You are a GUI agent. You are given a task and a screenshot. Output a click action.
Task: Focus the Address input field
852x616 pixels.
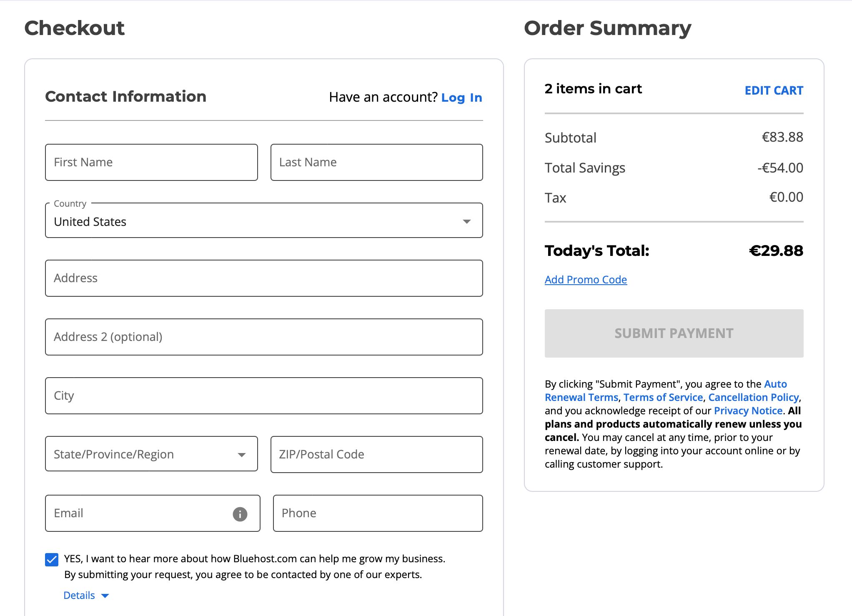tap(263, 278)
